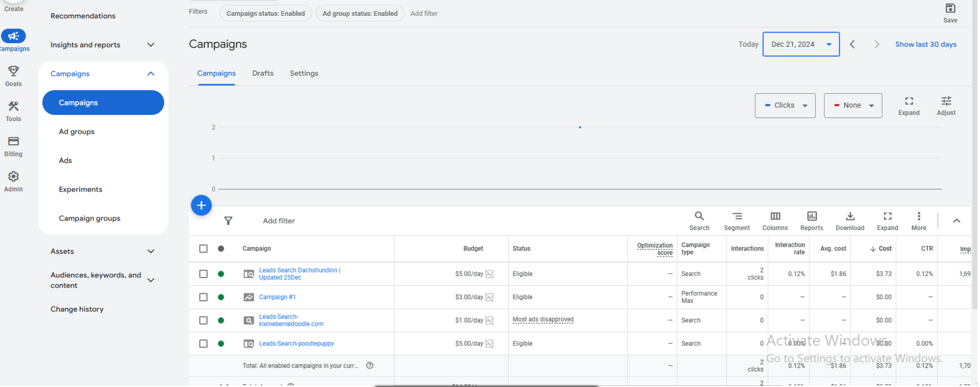980x387 pixels.
Task: Select the Leads-Search-poodlepuppy row checkbox
Action: [203, 344]
